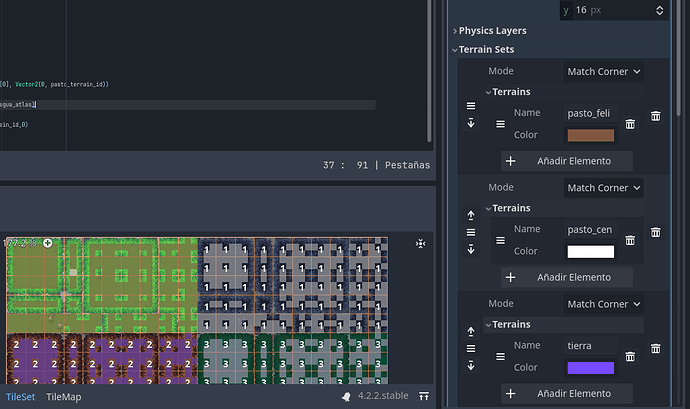
Task: Move the tierra terrain set down
Action: click(x=471, y=366)
